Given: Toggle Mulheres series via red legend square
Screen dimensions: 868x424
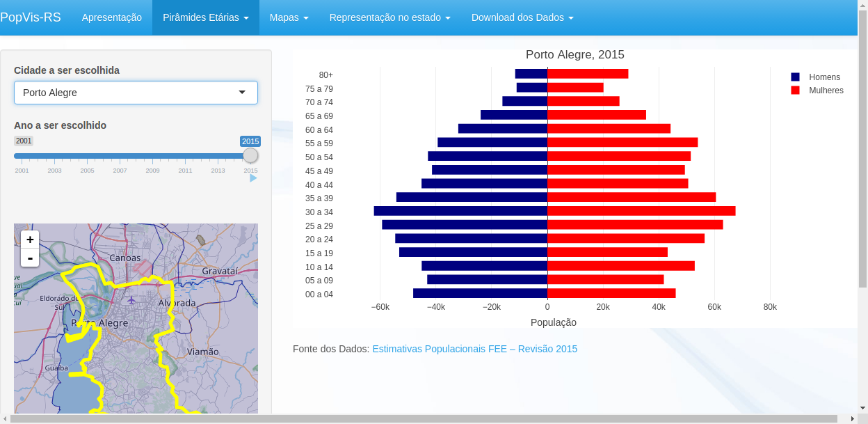Looking at the screenshot, I should (796, 91).
